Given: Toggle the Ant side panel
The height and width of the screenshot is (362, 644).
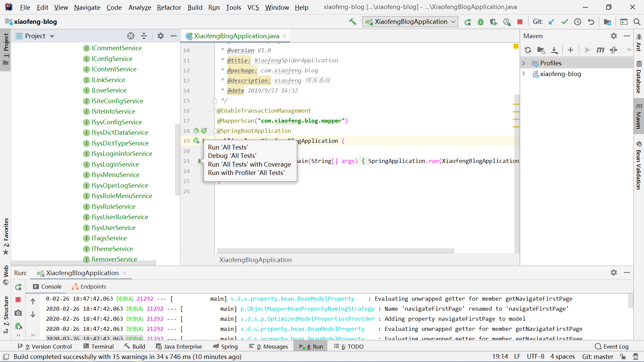Looking at the screenshot, I should [639, 43].
